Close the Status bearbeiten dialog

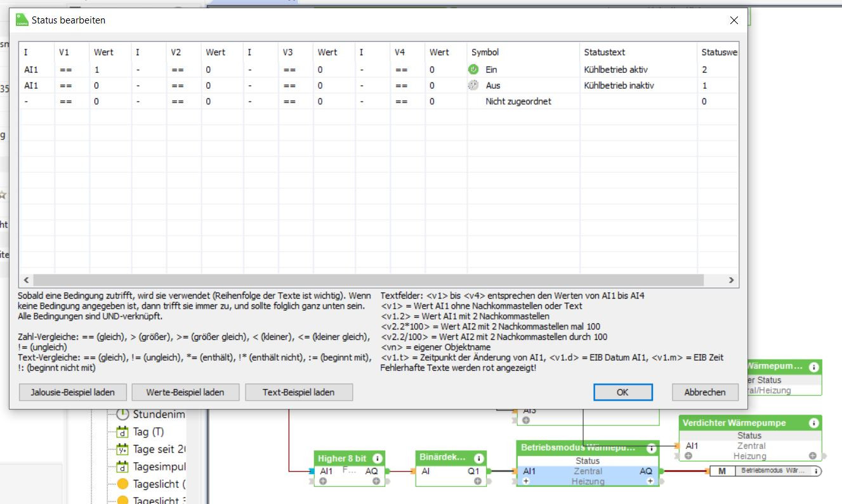[734, 20]
